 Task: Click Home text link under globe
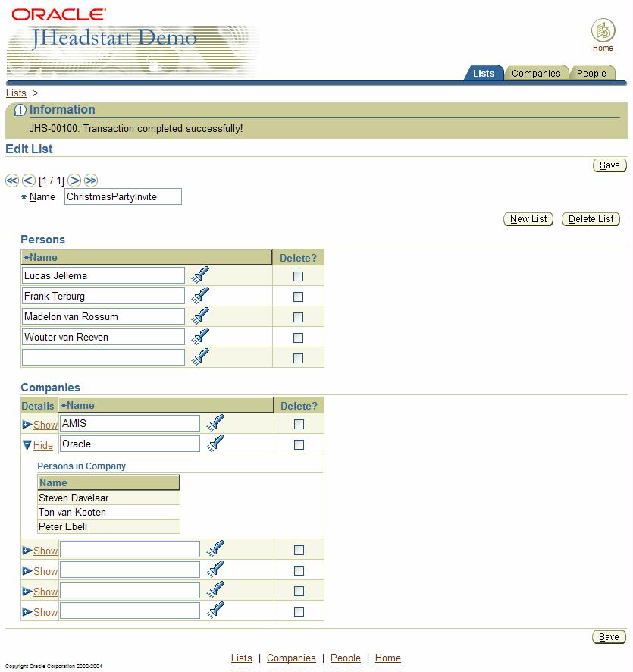pos(603,48)
